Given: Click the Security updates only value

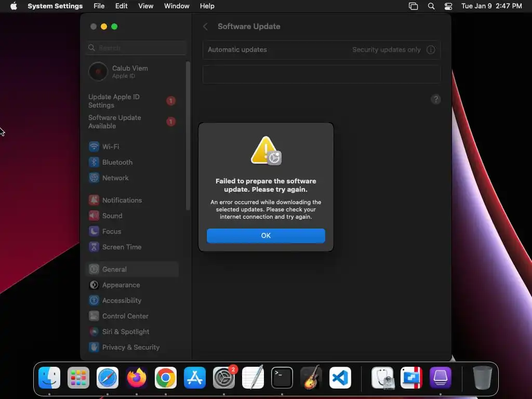Looking at the screenshot, I should [386, 50].
